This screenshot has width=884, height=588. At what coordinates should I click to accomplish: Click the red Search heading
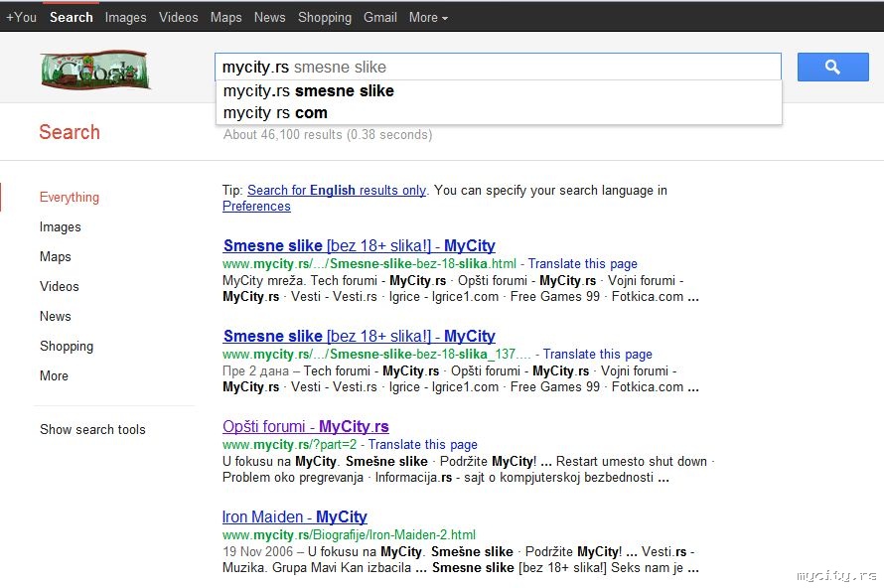point(70,132)
